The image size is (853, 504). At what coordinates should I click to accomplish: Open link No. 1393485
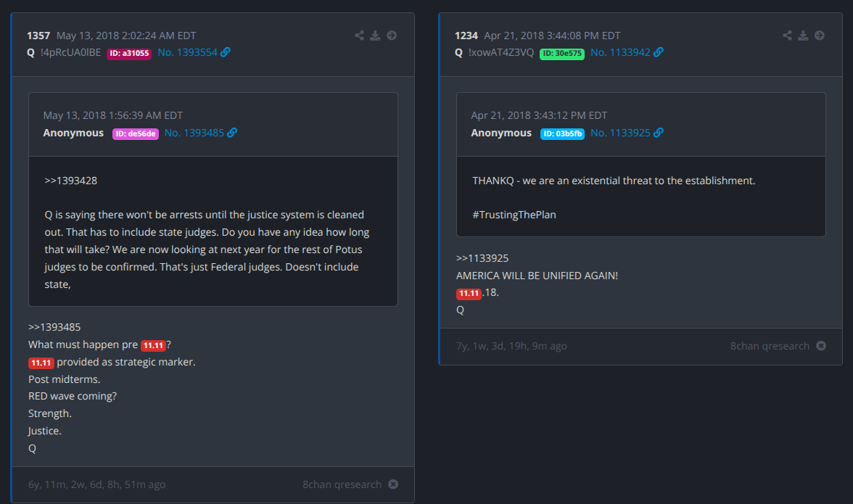pos(194,133)
